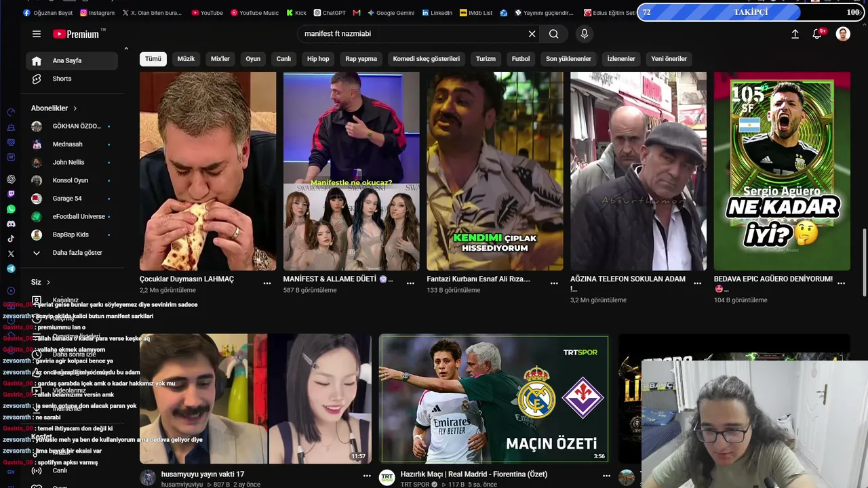This screenshot has height=488, width=868.
Task: Open TikTok in the browser sidebar
Action: pyautogui.click(x=11, y=239)
